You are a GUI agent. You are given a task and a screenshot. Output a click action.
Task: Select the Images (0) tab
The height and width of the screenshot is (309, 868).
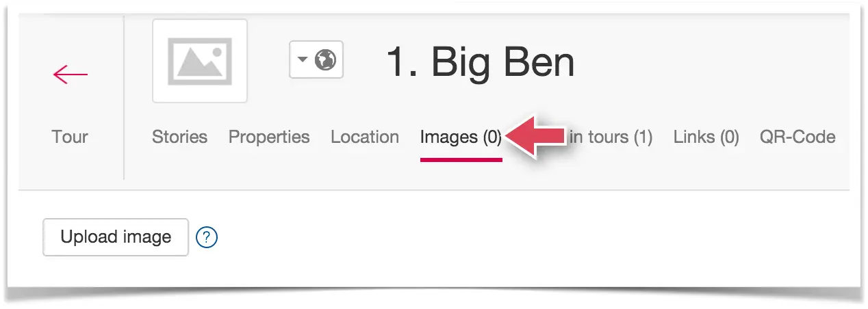(x=461, y=137)
